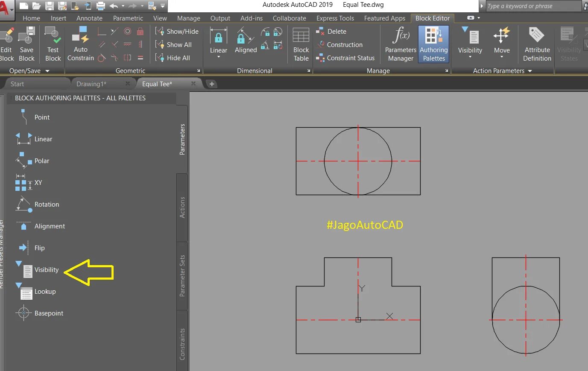Image resolution: width=588 pixels, height=371 pixels.
Task: Open Manage panel dialog launcher arrow
Action: pyautogui.click(x=447, y=71)
